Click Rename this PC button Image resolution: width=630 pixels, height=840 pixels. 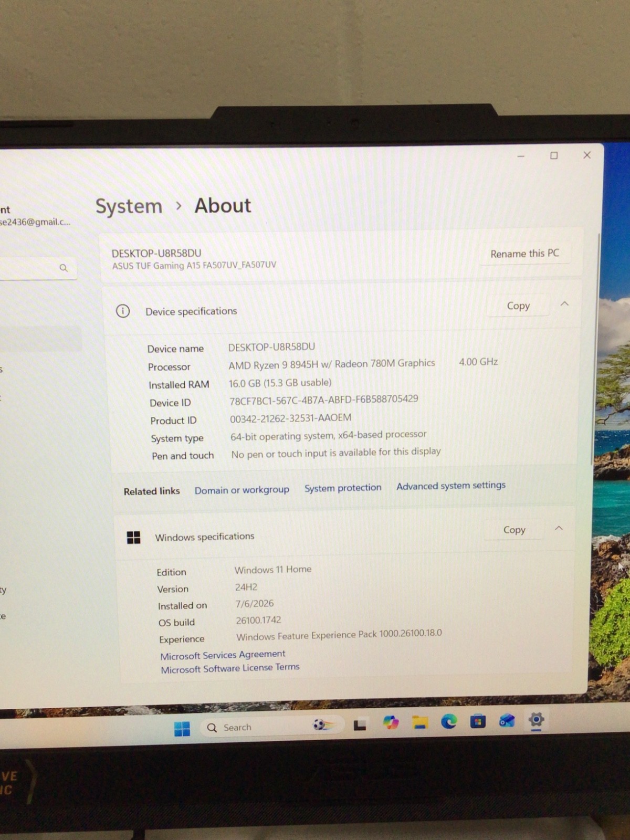pyautogui.click(x=524, y=254)
